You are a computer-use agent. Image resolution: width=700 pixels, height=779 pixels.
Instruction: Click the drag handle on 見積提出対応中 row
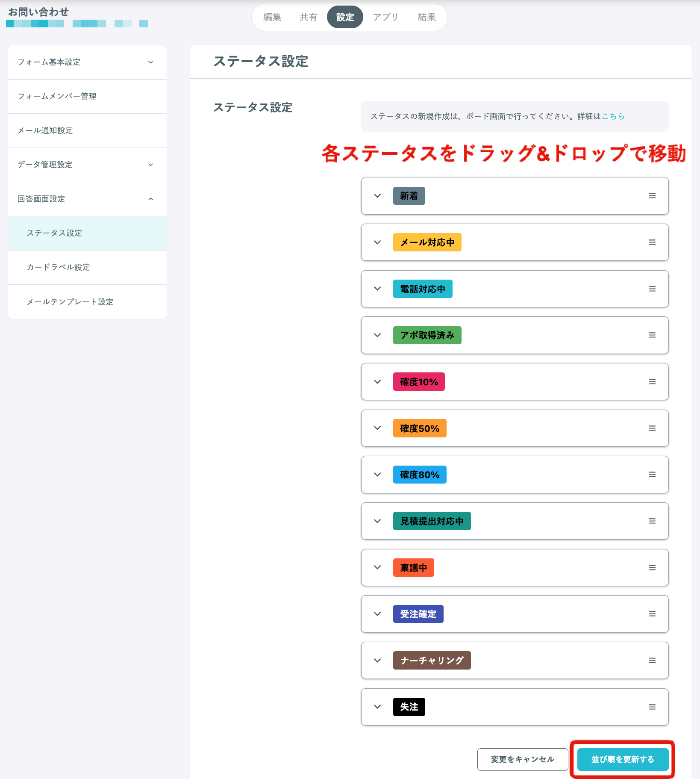coord(652,521)
